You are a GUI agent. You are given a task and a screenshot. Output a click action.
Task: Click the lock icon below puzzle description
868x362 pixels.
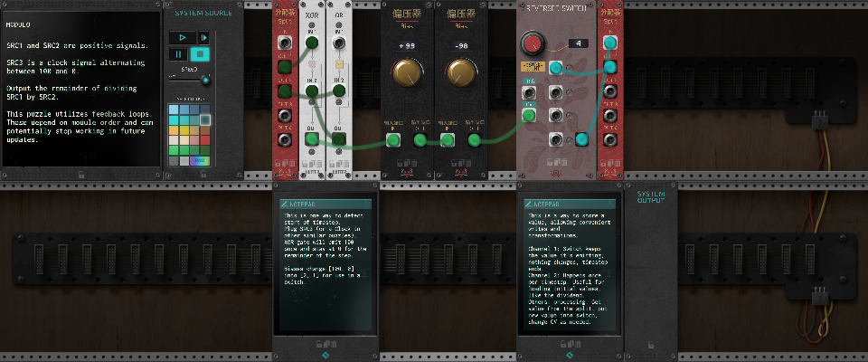click(81, 175)
